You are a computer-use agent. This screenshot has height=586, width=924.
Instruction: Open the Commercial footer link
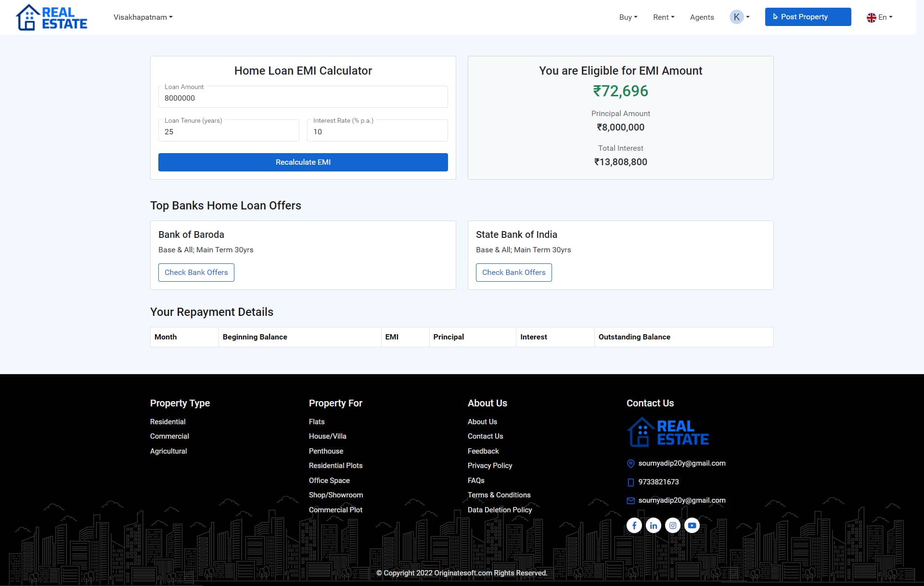click(169, 436)
